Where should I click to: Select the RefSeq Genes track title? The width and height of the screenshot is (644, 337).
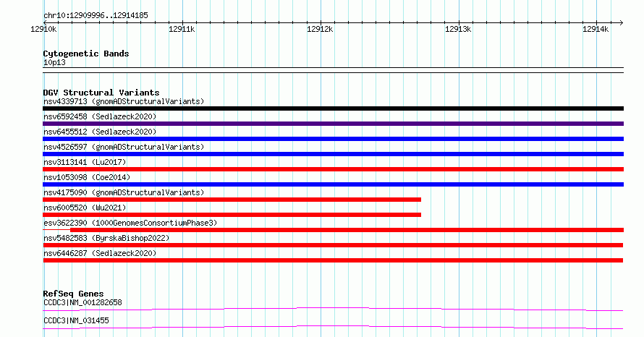(x=73, y=294)
